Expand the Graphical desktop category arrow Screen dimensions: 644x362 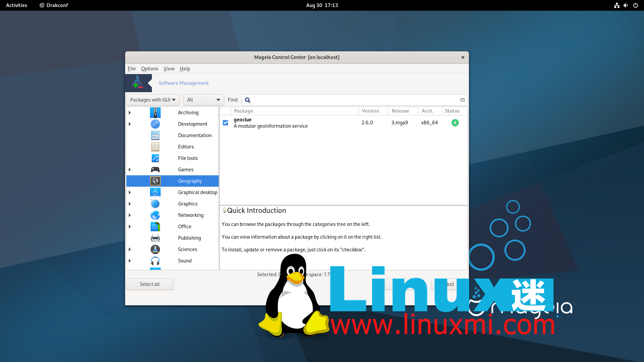pos(130,192)
